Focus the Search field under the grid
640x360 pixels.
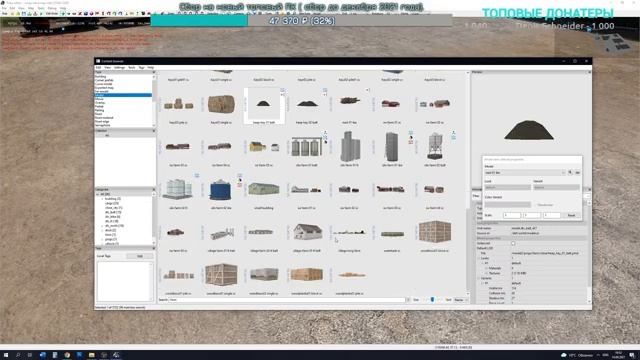point(288,300)
